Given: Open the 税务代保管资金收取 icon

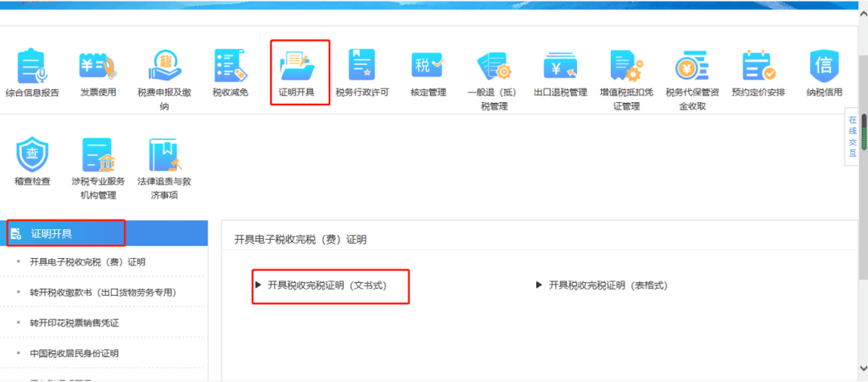Looking at the screenshot, I should (x=692, y=67).
